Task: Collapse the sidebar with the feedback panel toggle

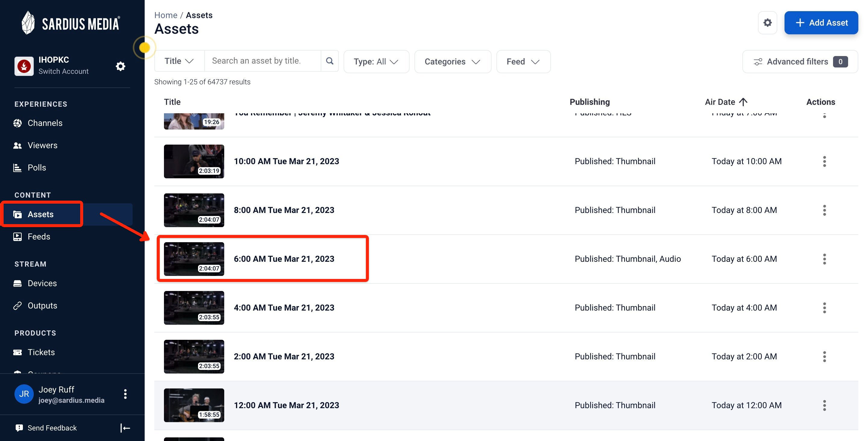Action: [125, 428]
